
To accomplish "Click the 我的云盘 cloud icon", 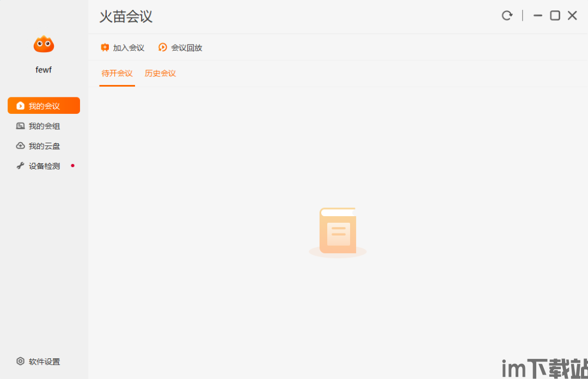I will point(20,145).
